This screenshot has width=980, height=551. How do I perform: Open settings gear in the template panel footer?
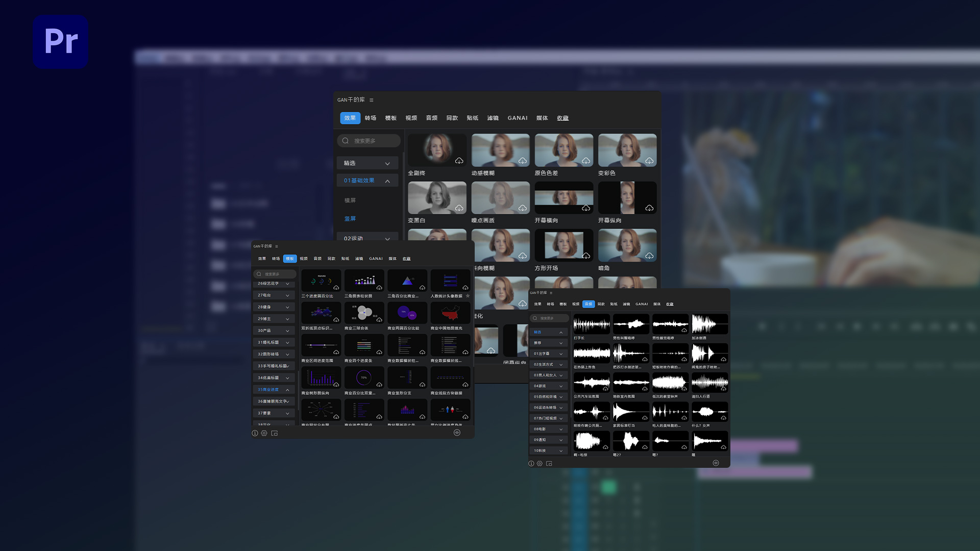pos(264,433)
